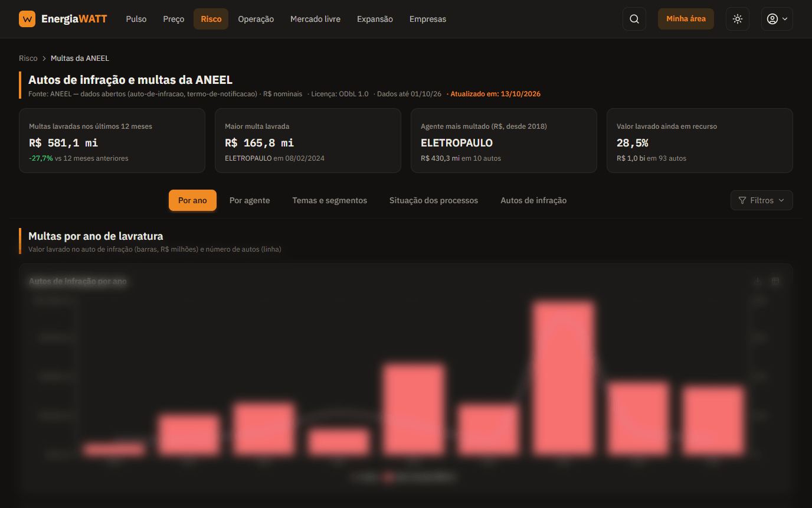Screen dimensions: 812x508
Task: Click the R$ 165,8 mi value
Action: 259,142
